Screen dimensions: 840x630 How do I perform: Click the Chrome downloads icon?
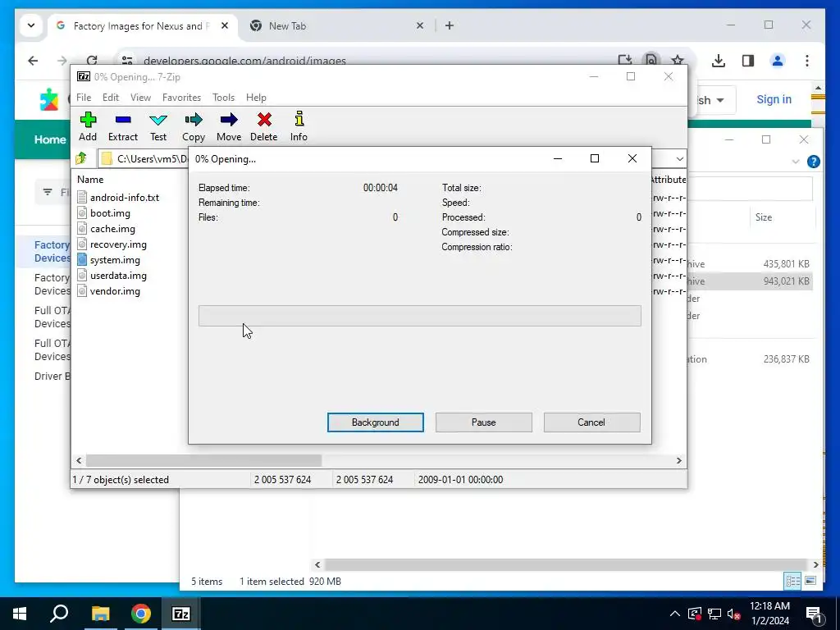click(719, 61)
